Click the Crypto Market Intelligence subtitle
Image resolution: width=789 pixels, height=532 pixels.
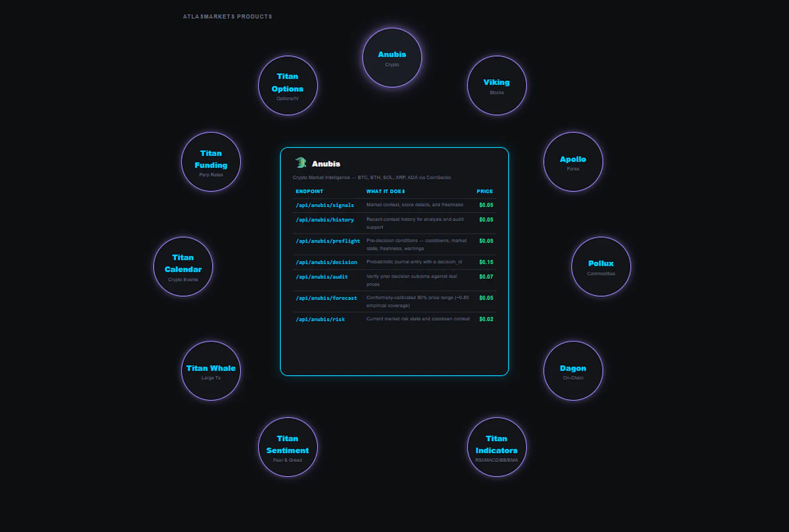pos(372,177)
